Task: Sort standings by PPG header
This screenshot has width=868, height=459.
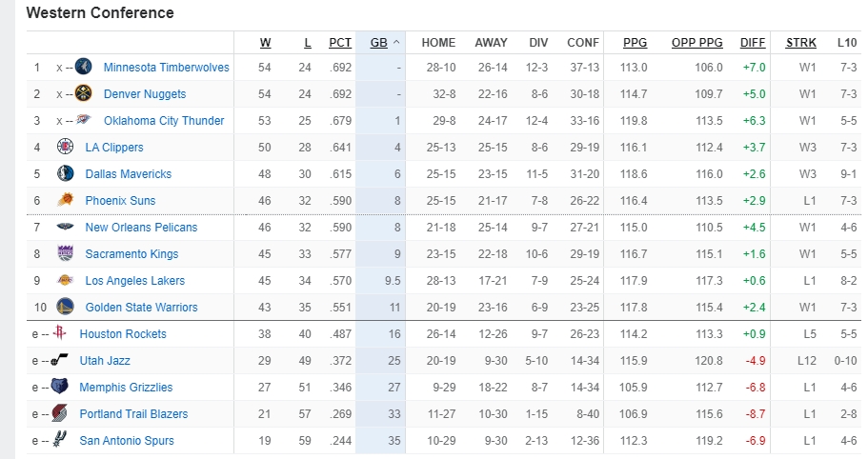Action: [635, 43]
